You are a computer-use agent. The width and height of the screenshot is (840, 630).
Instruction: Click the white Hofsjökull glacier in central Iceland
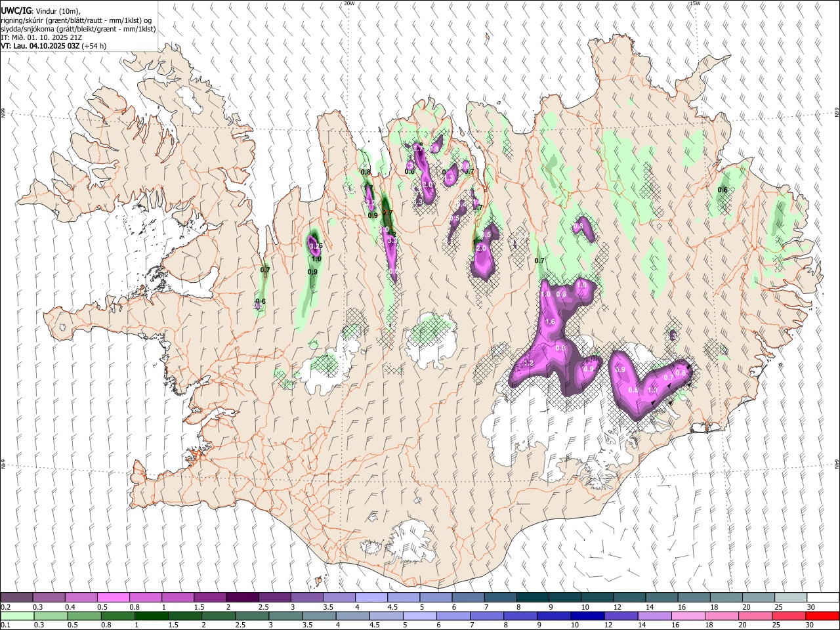(x=431, y=341)
